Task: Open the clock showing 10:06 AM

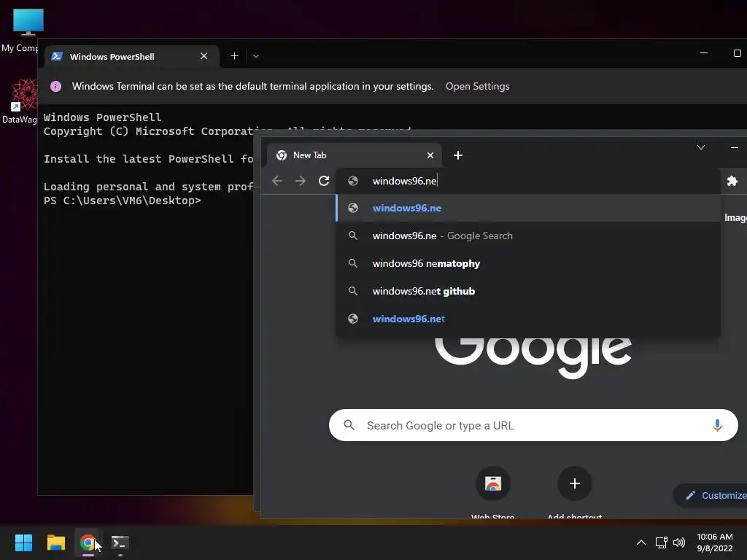Action: (x=715, y=542)
